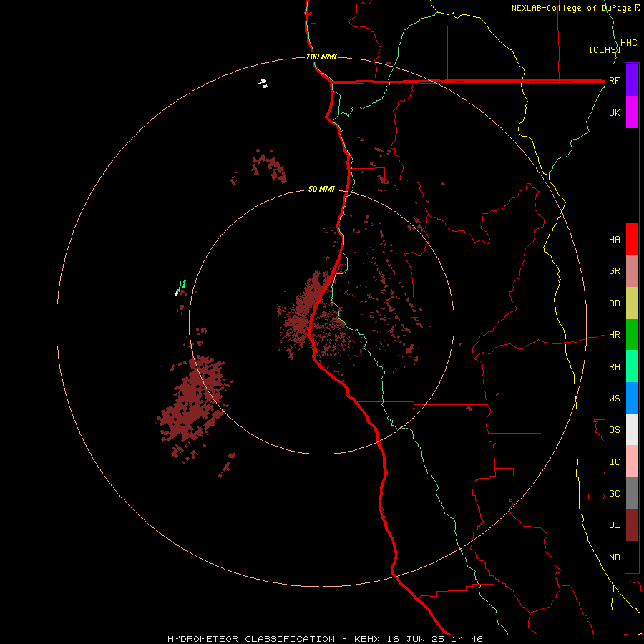Click the UK legend label
This screenshot has width=644, height=644.
(614, 112)
